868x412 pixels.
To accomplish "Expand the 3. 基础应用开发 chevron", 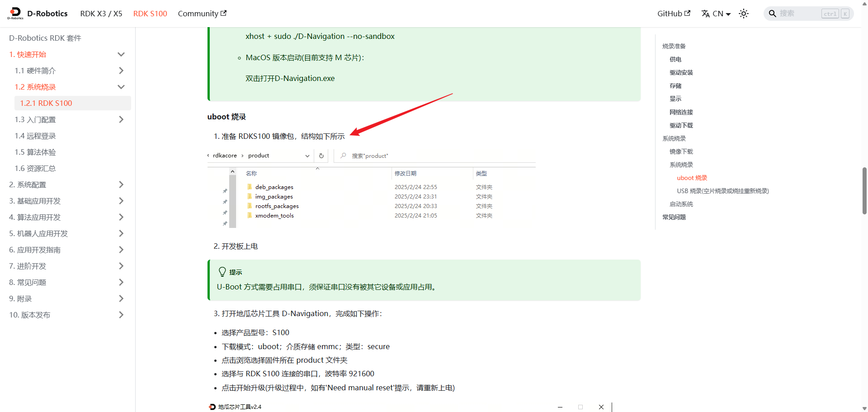I will [x=121, y=201].
